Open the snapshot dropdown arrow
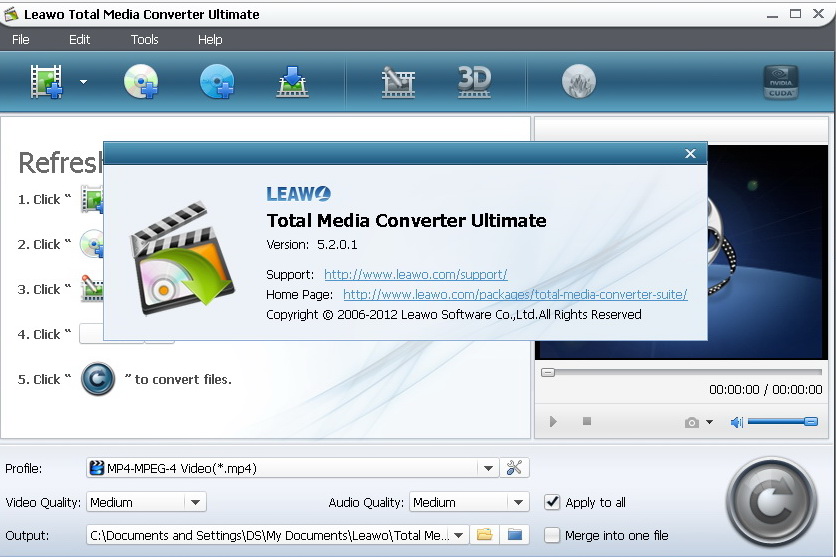This screenshot has height=557, width=836. pyautogui.click(x=710, y=422)
